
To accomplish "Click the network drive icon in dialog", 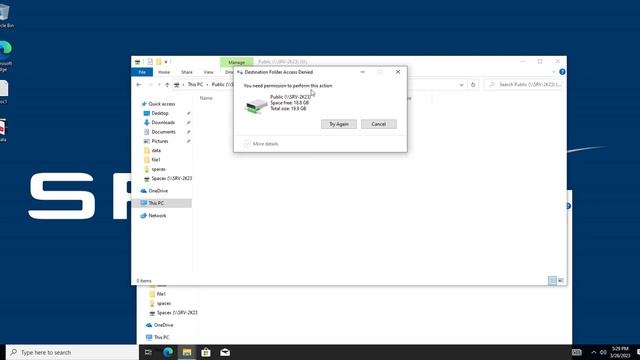I will (256, 106).
